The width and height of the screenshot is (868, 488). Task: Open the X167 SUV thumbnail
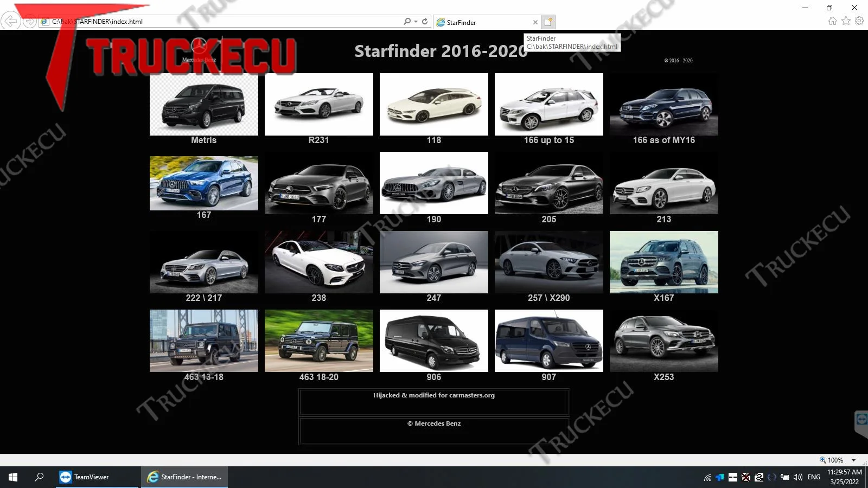click(664, 262)
